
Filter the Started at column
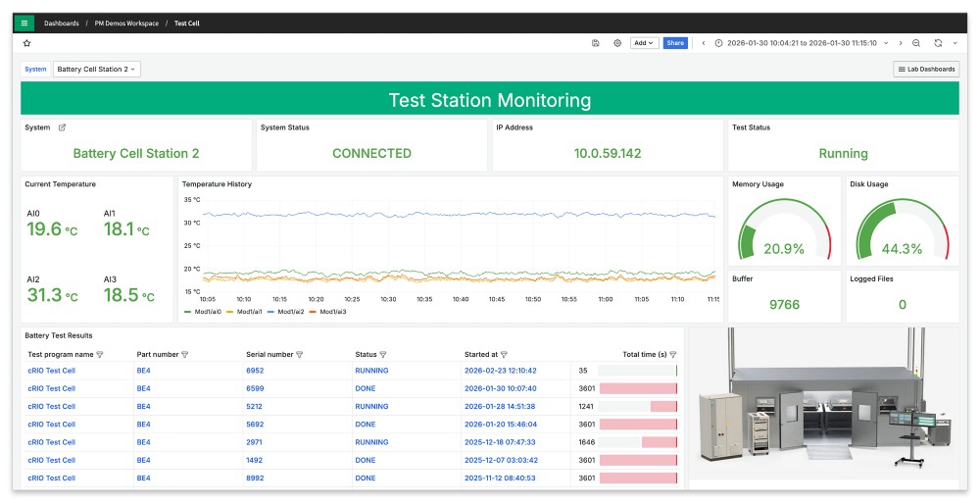click(505, 355)
